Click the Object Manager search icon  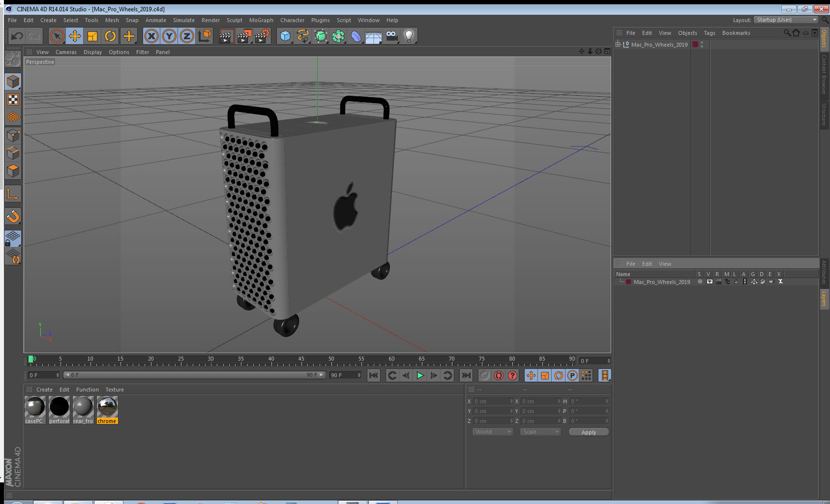(787, 33)
